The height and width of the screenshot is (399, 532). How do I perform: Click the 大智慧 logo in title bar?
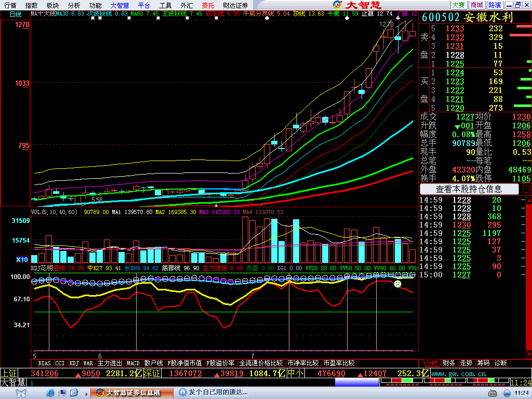coord(357,5)
